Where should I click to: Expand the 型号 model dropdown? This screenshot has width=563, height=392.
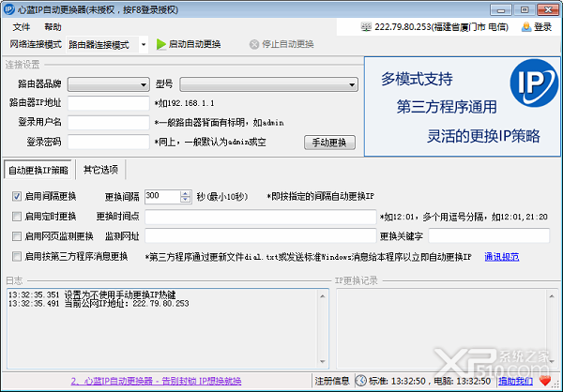coord(269,84)
